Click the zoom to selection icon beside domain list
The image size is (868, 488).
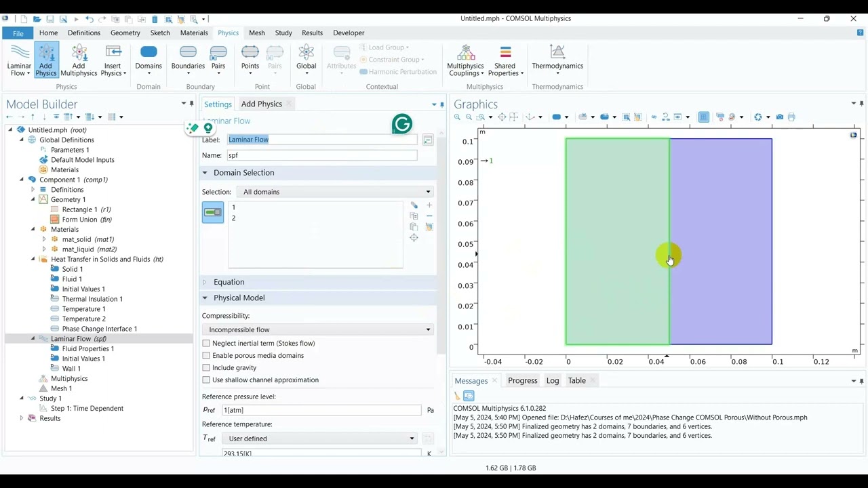pyautogui.click(x=414, y=238)
